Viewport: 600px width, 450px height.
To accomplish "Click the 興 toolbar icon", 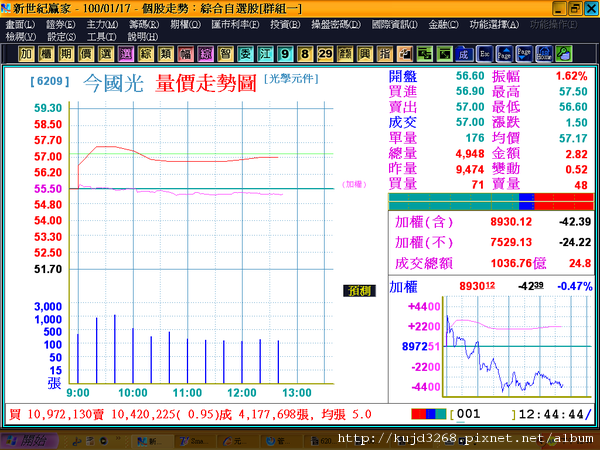I will pyautogui.click(x=364, y=54).
